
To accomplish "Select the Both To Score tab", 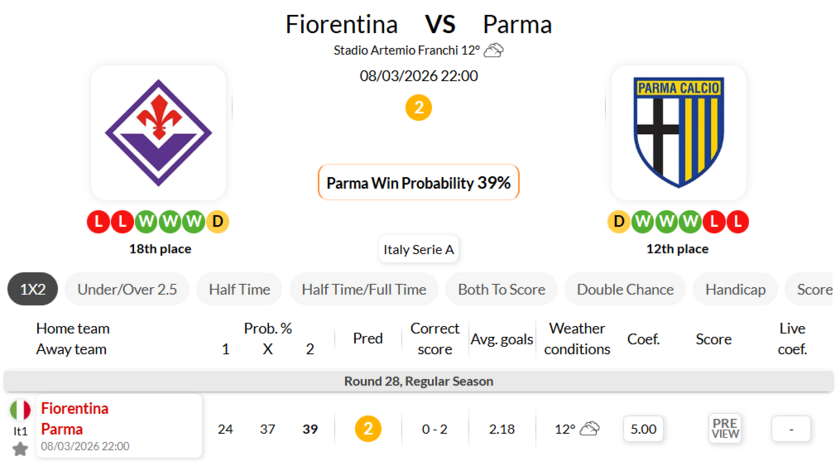I will pyautogui.click(x=501, y=289).
